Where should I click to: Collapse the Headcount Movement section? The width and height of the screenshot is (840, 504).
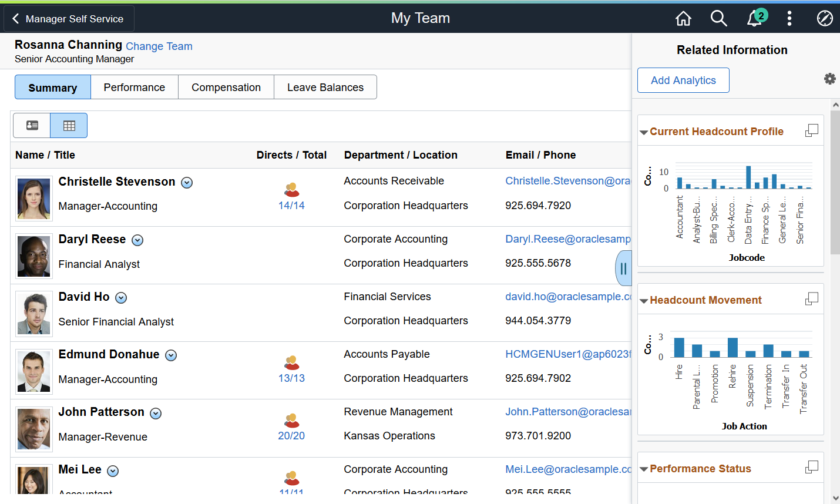[x=644, y=301]
